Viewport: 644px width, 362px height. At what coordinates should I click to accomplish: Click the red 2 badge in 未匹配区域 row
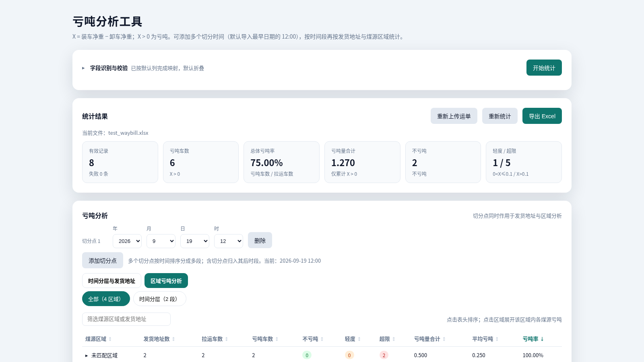[x=384, y=355]
